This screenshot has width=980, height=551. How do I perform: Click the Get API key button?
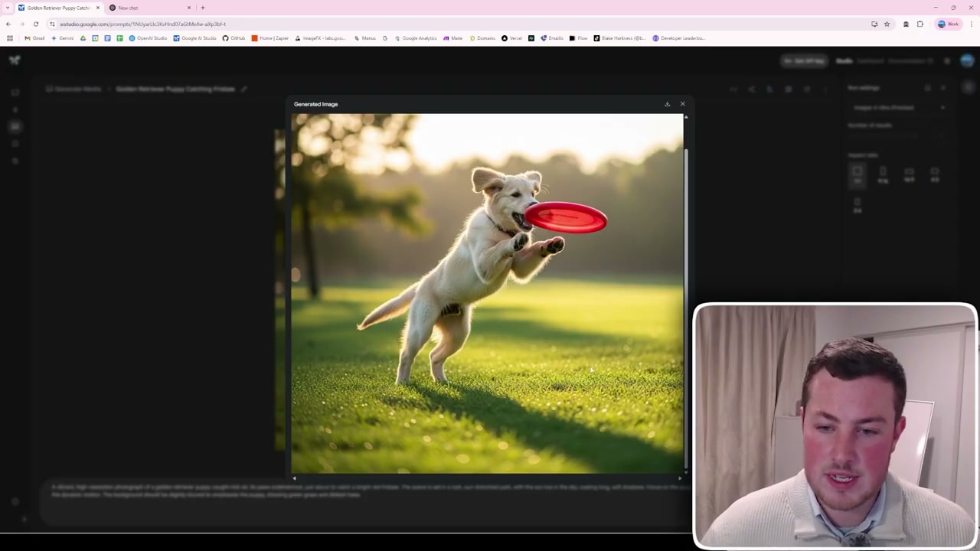click(x=805, y=60)
